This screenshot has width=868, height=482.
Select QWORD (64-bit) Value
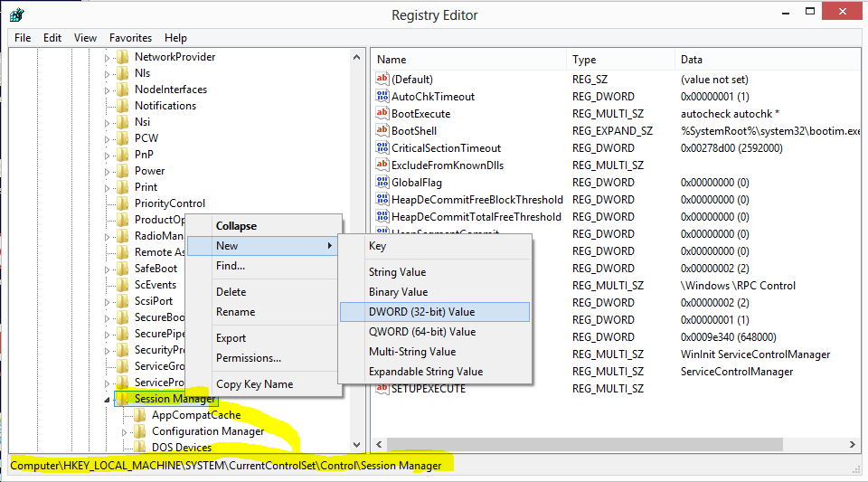[x=435, y=332]
